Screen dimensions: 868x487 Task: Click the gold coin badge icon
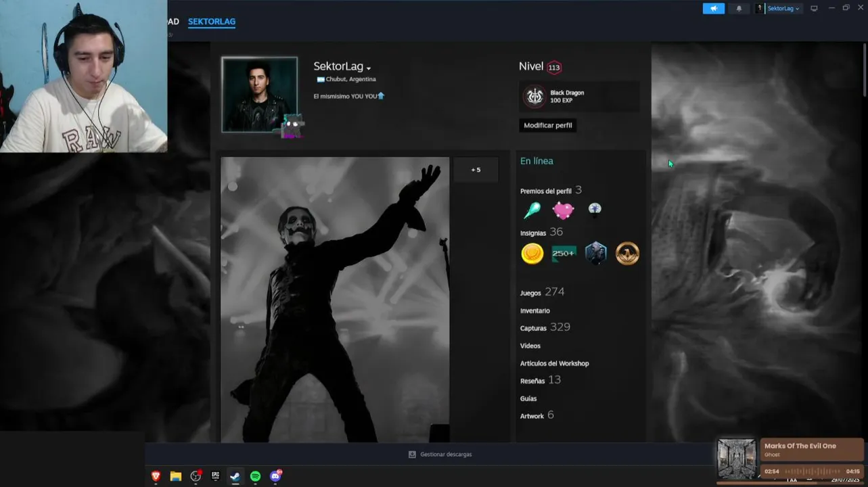click(x=532, y=254)
